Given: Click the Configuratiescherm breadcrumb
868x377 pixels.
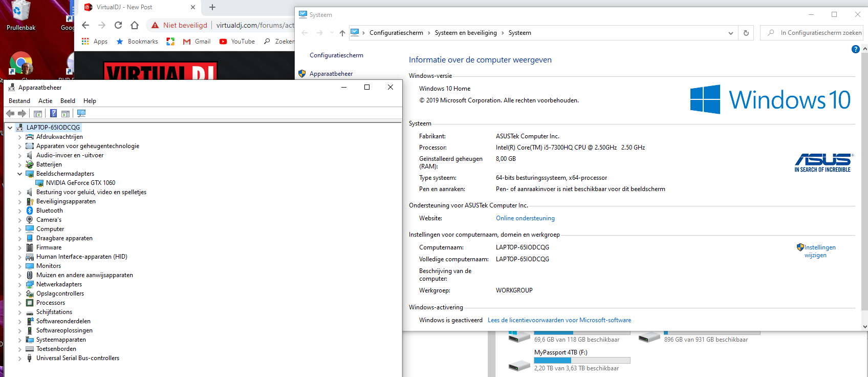Looking at the screenshot, I should [396, 33].
